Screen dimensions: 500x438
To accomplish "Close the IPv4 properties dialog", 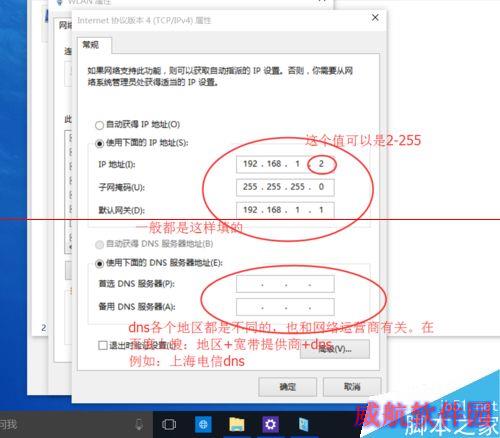I will tap(375, 17).
